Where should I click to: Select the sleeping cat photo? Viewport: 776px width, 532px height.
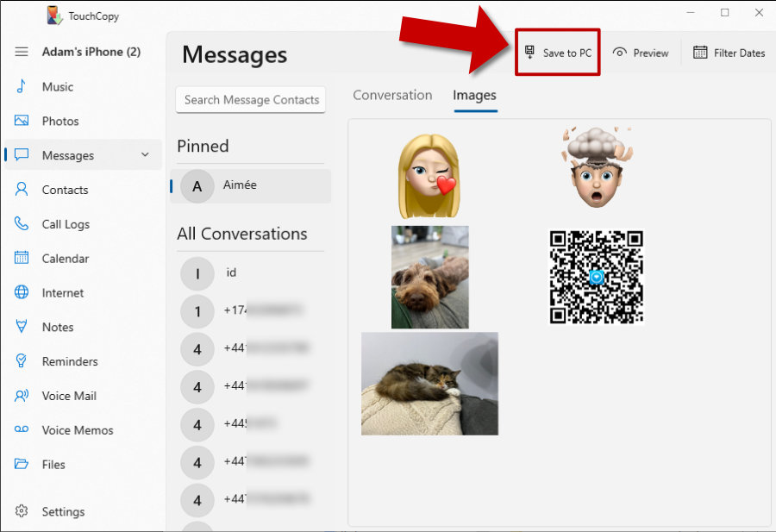point(429,384)
